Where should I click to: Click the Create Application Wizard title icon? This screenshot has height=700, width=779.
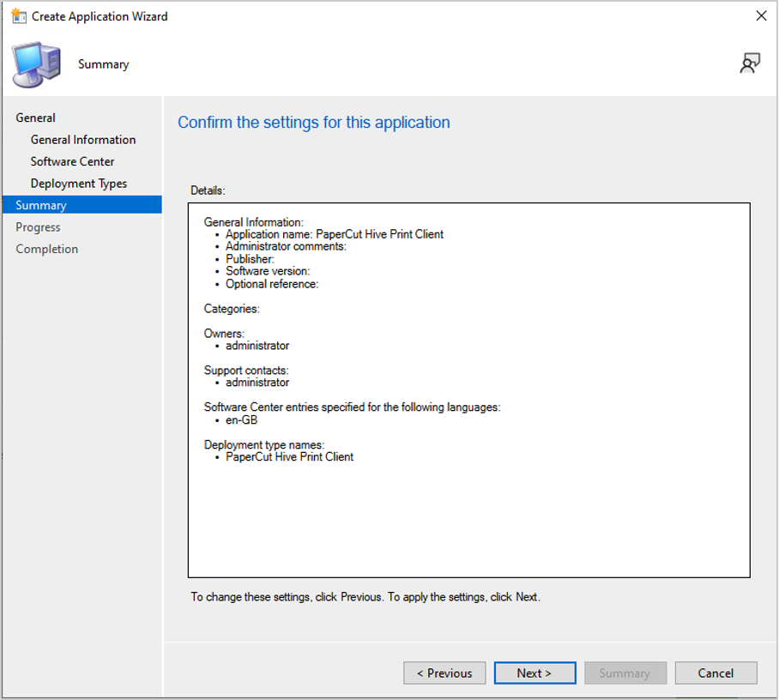[x=19, y=16]
